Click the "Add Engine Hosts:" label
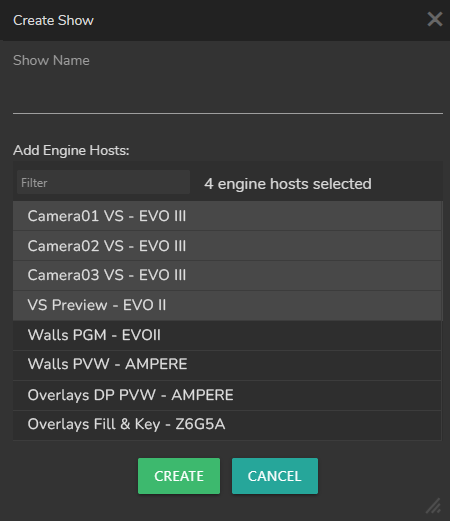This screenshot has height=521, width=450. 71,150
